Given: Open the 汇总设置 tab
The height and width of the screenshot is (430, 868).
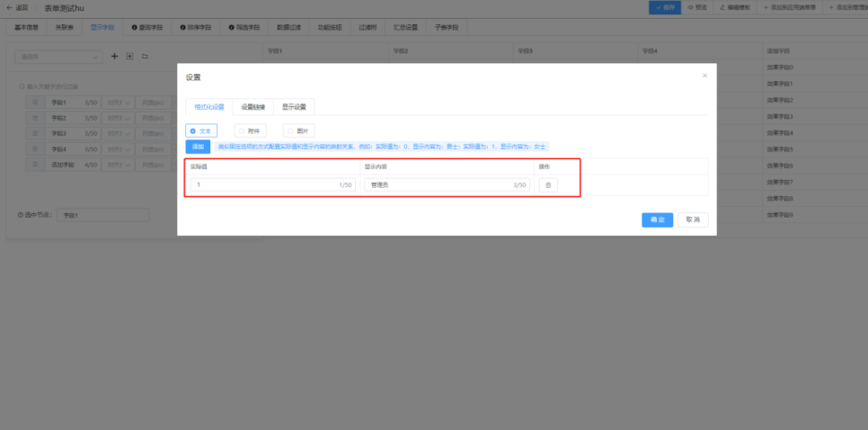Looking at the screenshot, I should (405, 27).
